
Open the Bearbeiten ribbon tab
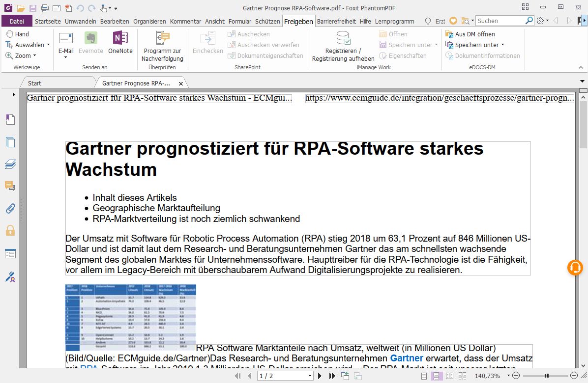tap(115, 21)
